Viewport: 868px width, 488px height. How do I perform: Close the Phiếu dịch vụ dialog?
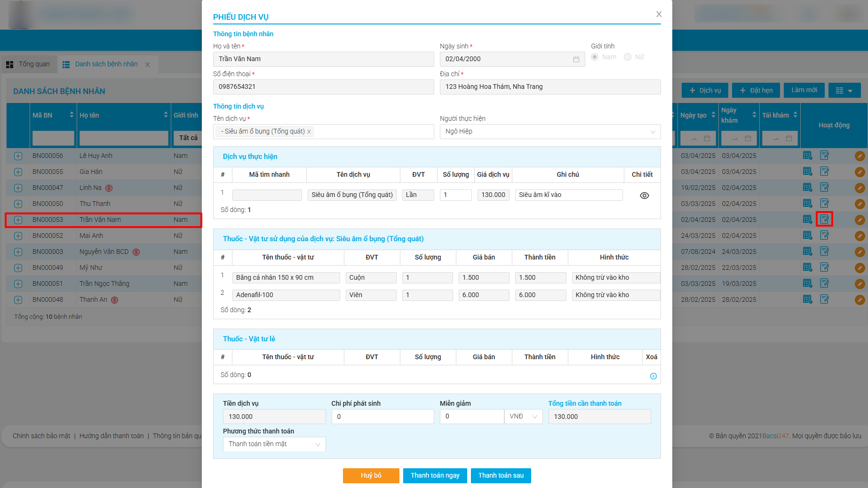coord(659,14)
